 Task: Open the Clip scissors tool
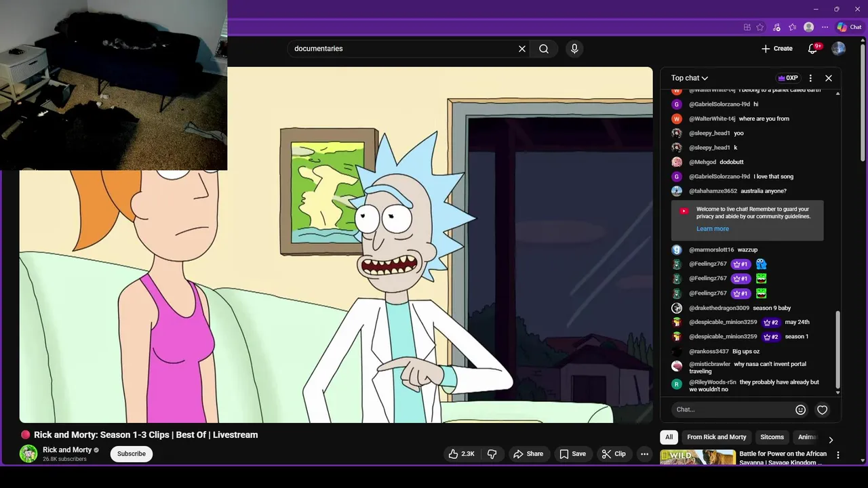click(614, 454)
